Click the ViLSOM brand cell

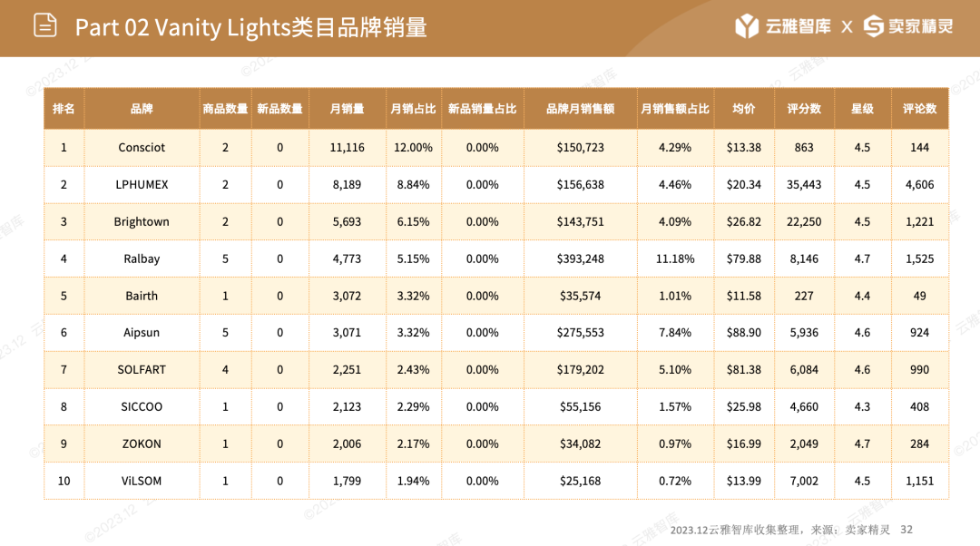[142, 481]
